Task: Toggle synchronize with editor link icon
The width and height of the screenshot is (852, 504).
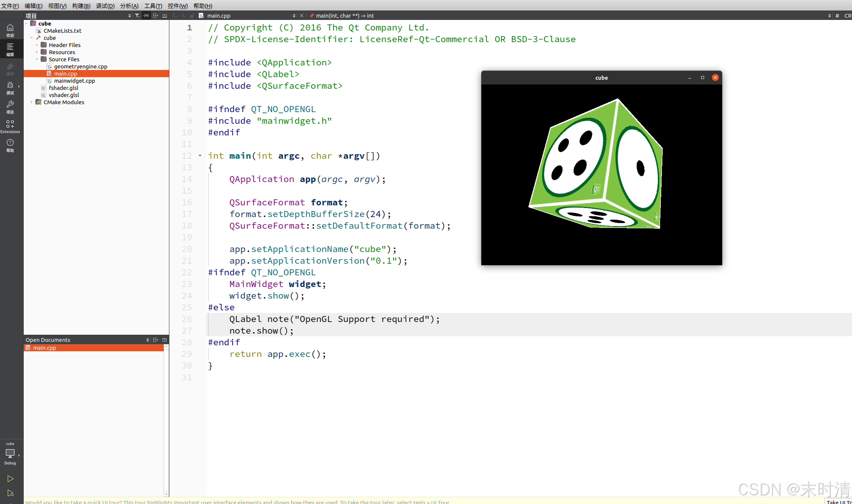Action: click(x=146, y=15)
